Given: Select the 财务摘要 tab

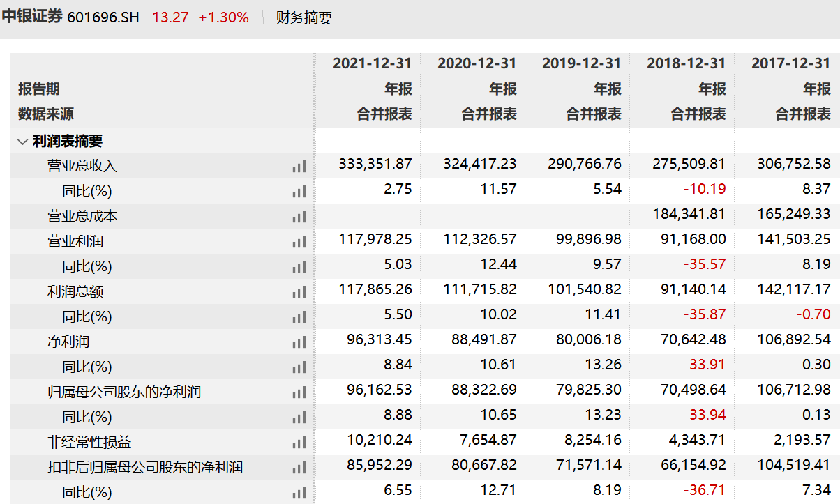Looking at the screenshot, I should click(x=304, y=18).
